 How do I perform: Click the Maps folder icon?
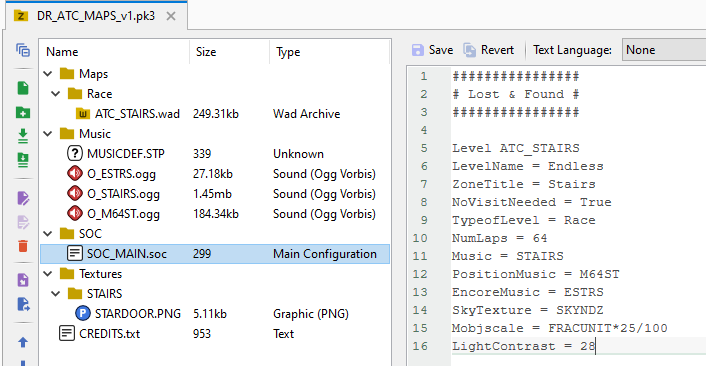[67, 73]
